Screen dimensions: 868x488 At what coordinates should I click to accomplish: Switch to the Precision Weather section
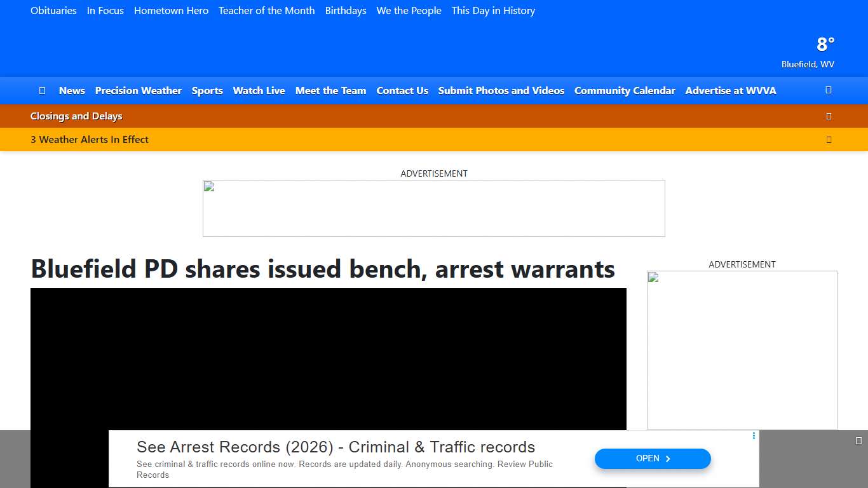click(138, 90)
